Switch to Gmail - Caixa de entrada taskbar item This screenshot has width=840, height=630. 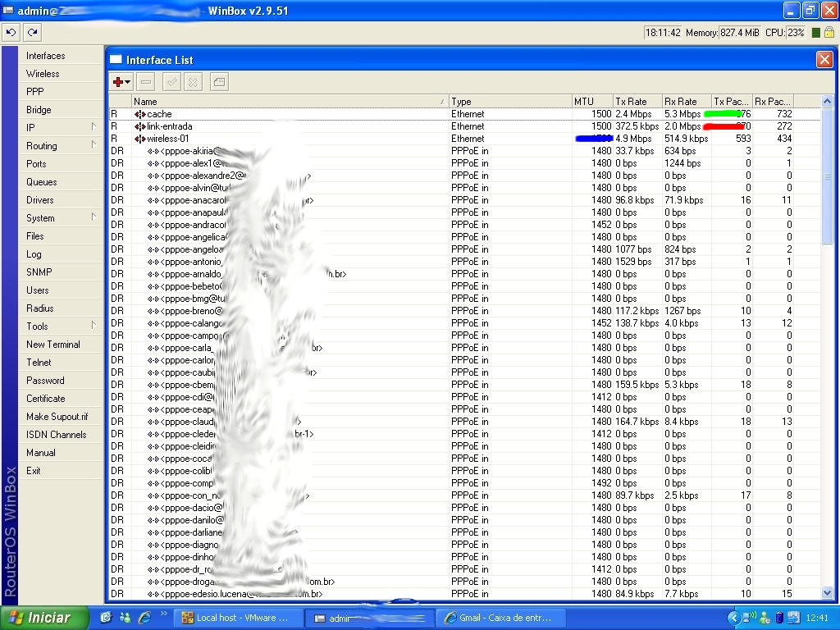(503, 618)
